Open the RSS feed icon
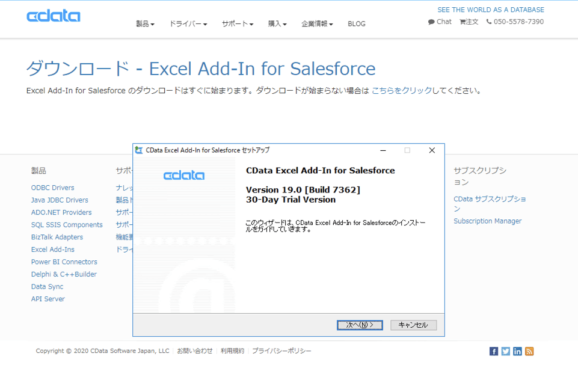This screenshot has width=578, height=392. coord(529,351)
